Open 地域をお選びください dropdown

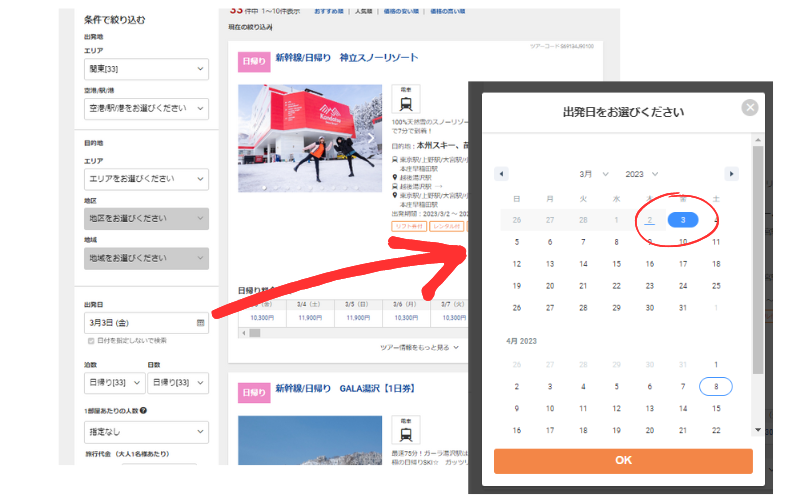146,258
